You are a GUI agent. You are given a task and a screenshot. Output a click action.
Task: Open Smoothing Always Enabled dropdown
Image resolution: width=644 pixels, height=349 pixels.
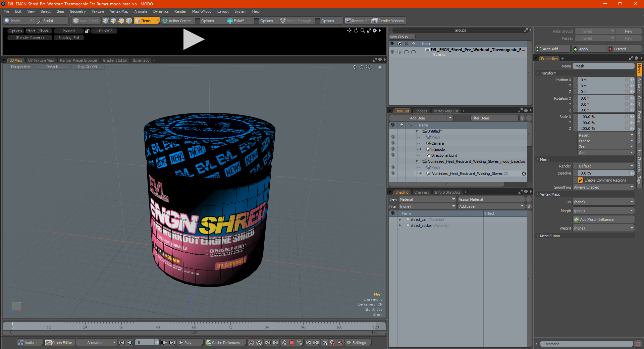point(603,187)
